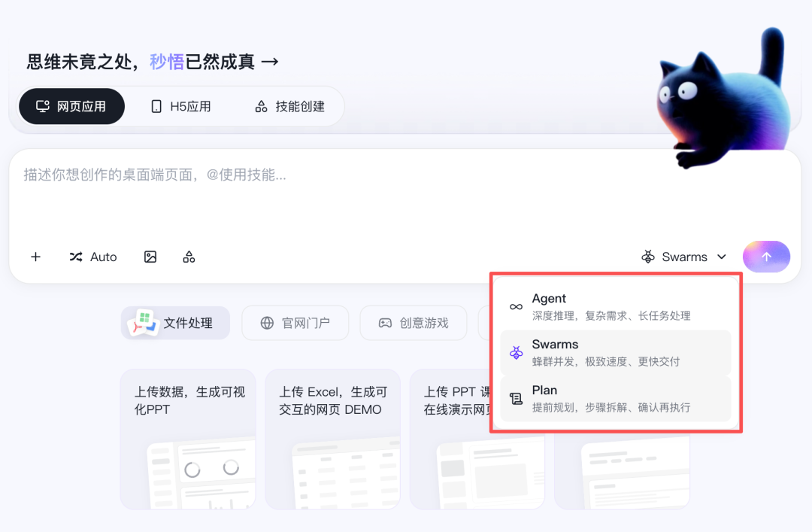Click the phone icon beside H5应用
Viewport: 812px width, 532px height.
tap(156, 107)
